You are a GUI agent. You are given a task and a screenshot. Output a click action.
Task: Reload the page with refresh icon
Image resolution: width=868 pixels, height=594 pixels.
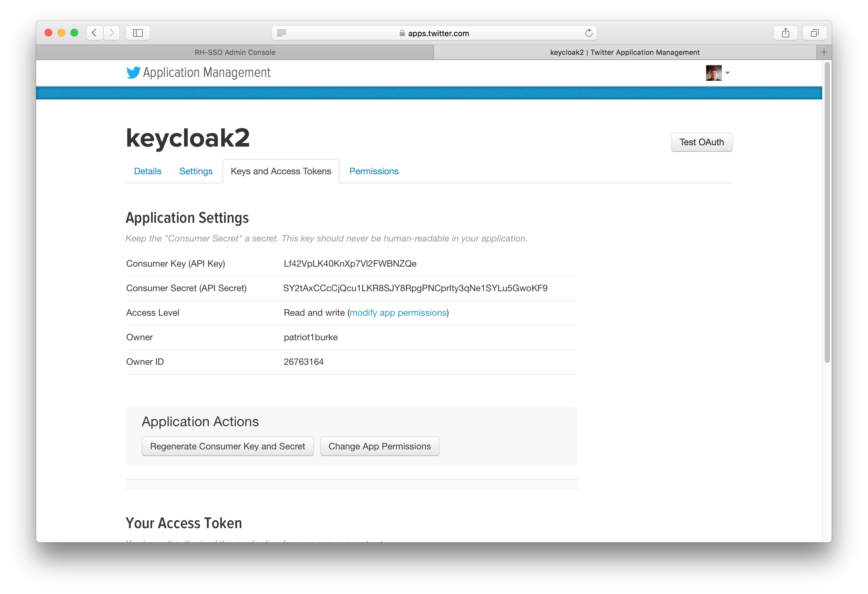(x=589, y=33)
